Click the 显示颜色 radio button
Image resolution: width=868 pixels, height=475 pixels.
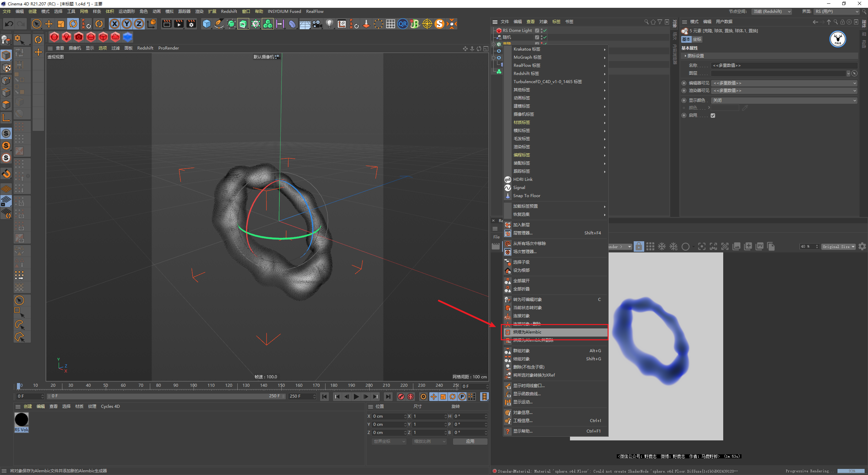coord(684,100)
